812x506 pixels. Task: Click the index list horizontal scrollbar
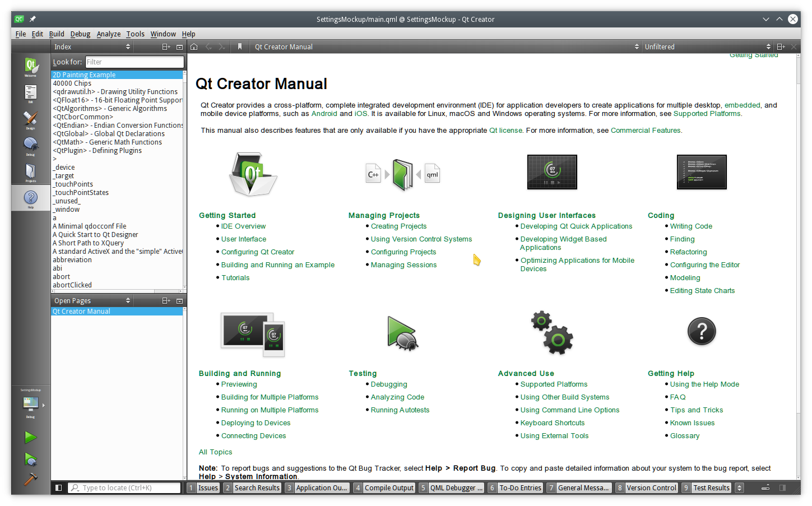click(x=118, y=291)
